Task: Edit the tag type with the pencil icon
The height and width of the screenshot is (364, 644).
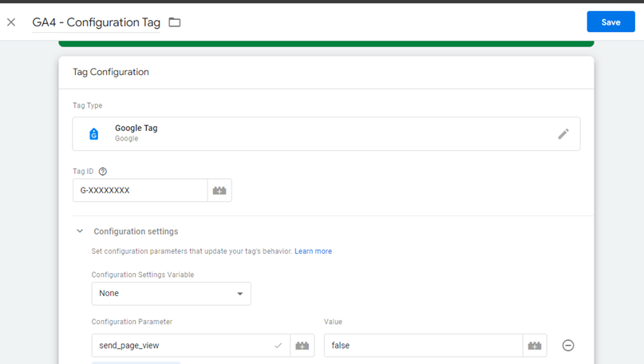Action: [x=563, y=134]
